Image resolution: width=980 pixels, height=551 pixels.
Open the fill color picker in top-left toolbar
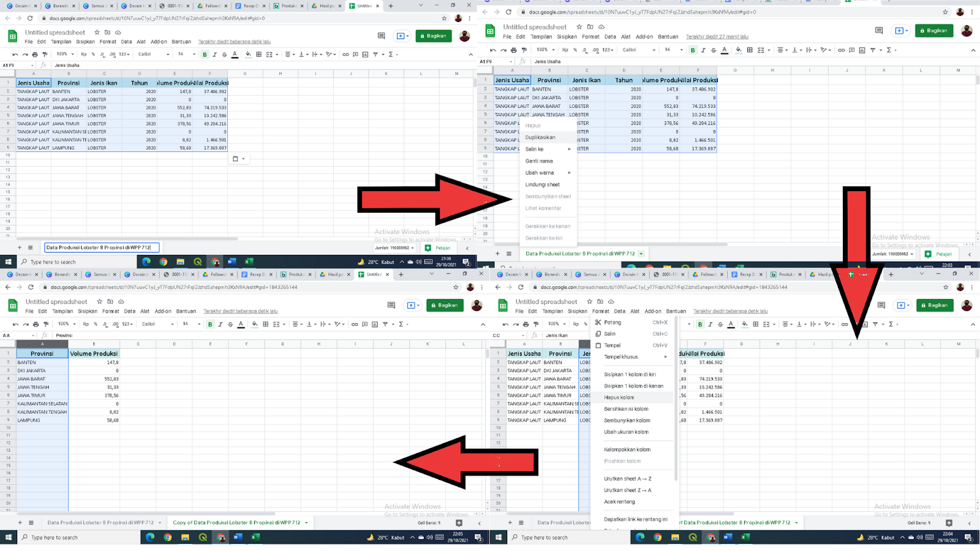[248, 55]
